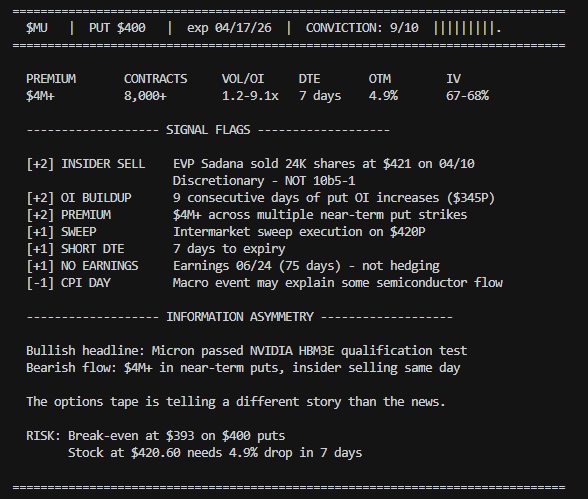Click the Bearish flow line
The image size is (588, 499).
(x=243, y=368)
